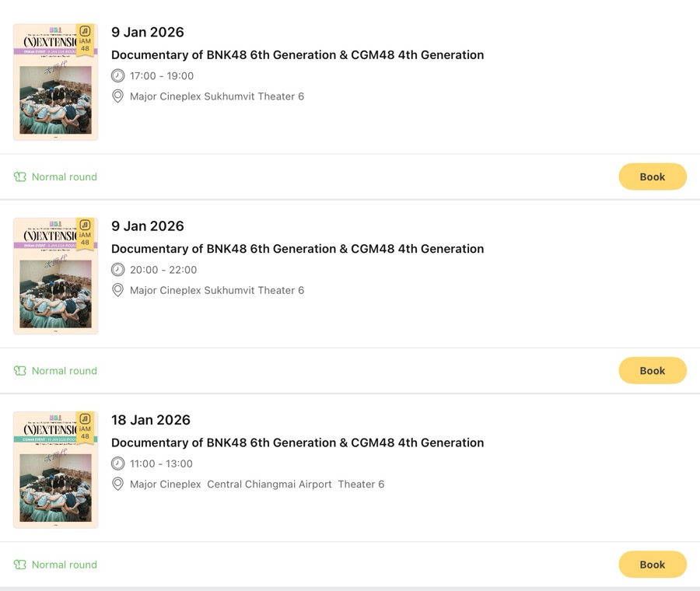Click the Normal round label for the 20:00 show
The image size is (700, 591).
click(65, 371)
